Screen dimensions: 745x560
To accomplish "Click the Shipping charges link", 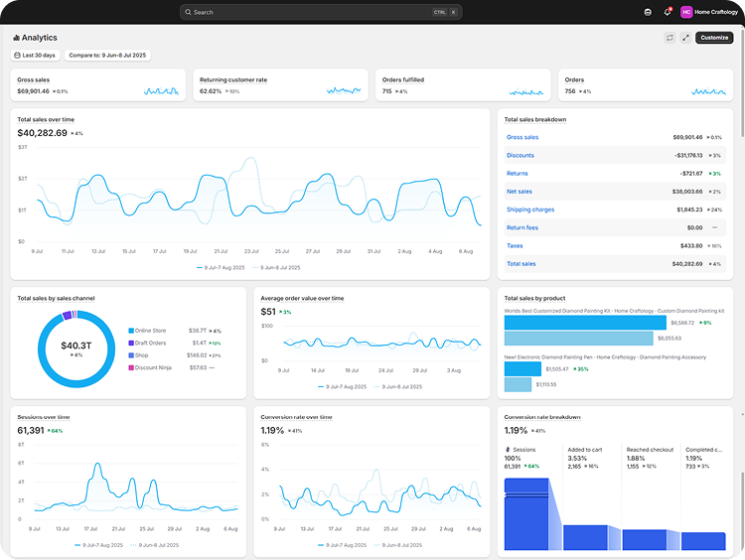I will click(530, 210).
